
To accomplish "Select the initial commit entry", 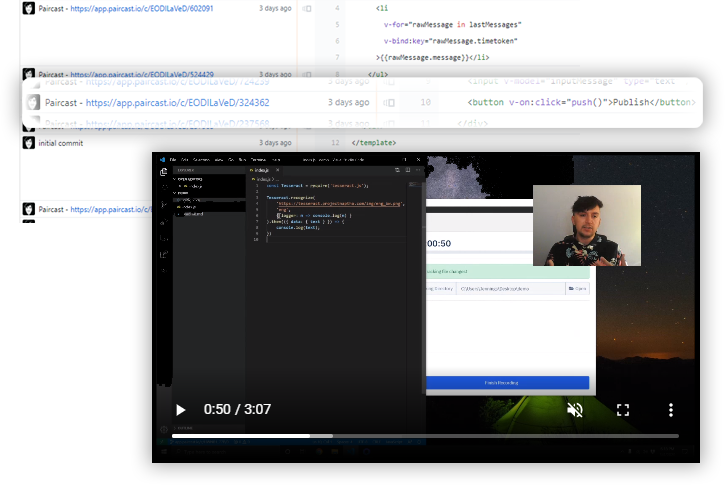I will point(61,143).
